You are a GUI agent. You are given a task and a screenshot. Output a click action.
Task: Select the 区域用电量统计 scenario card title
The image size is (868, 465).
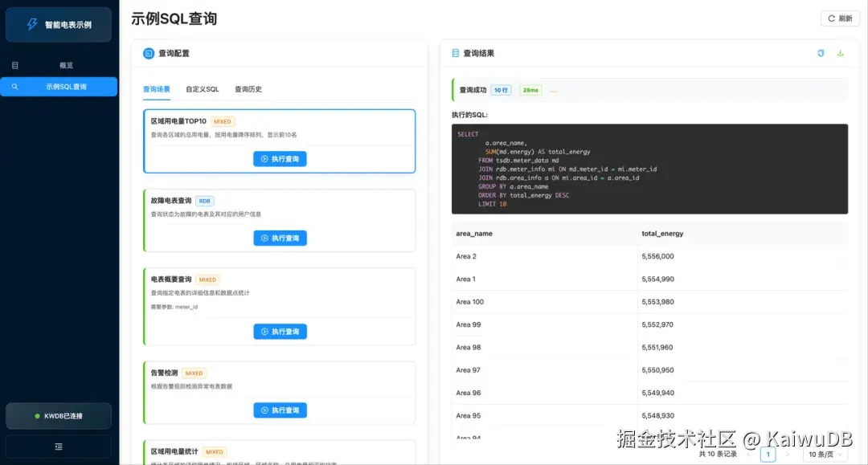[174, 451]
